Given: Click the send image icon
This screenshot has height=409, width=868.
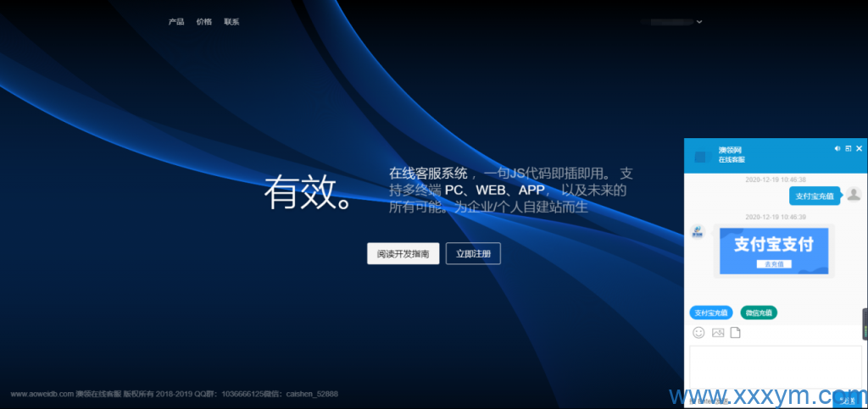Looking at the screenshot, I should coord(718,333).
